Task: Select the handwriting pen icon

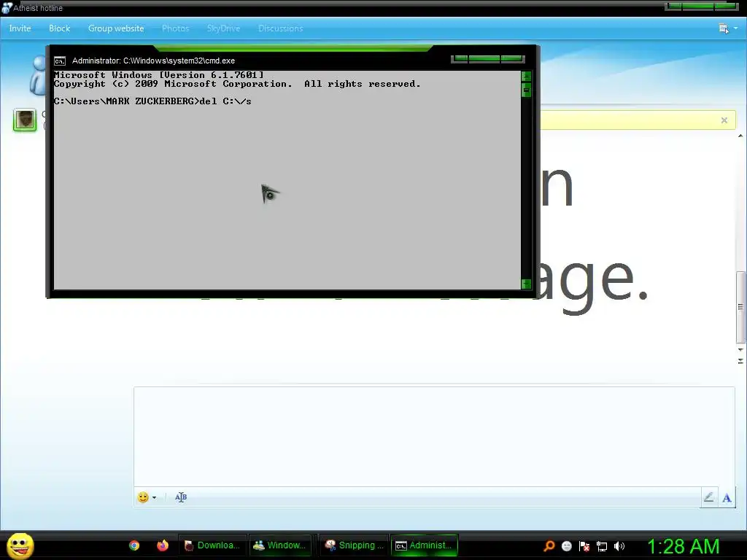Action: pos(708,497)
